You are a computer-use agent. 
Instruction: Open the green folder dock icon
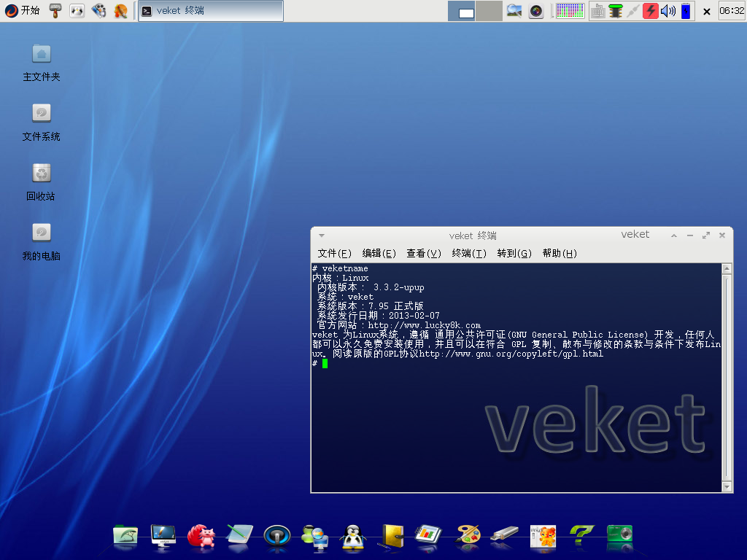125,536
